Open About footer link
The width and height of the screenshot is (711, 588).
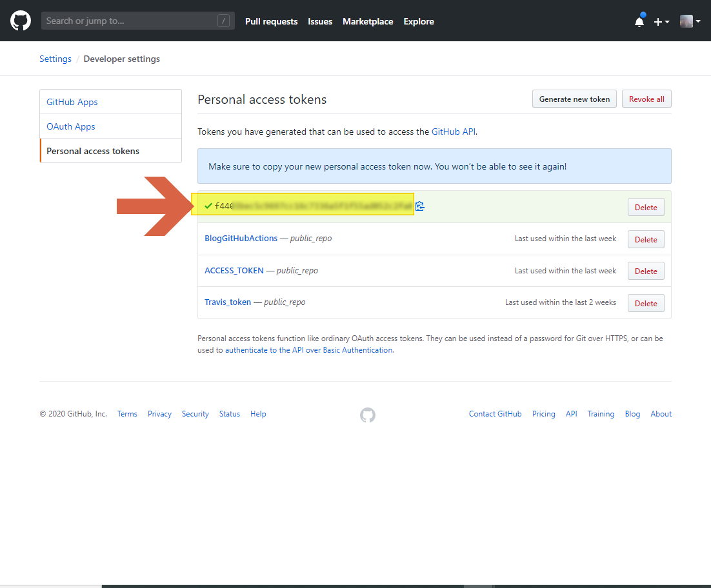tap(661, 414)
